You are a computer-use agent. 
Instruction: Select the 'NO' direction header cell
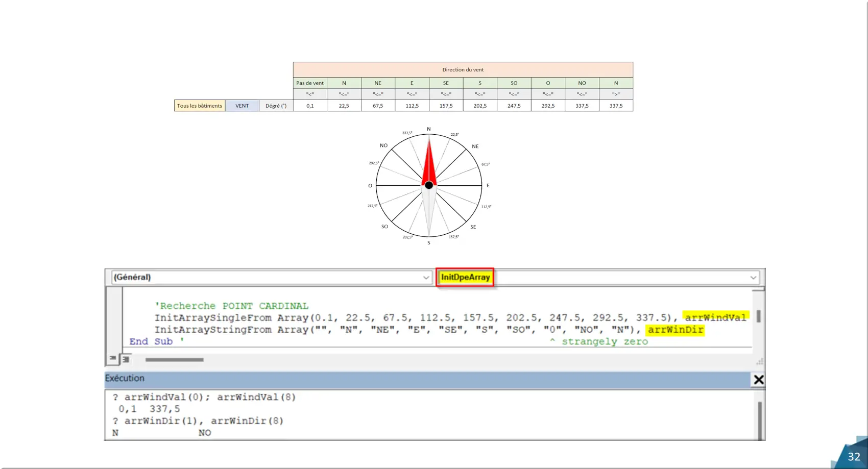(x=582, y=83)
